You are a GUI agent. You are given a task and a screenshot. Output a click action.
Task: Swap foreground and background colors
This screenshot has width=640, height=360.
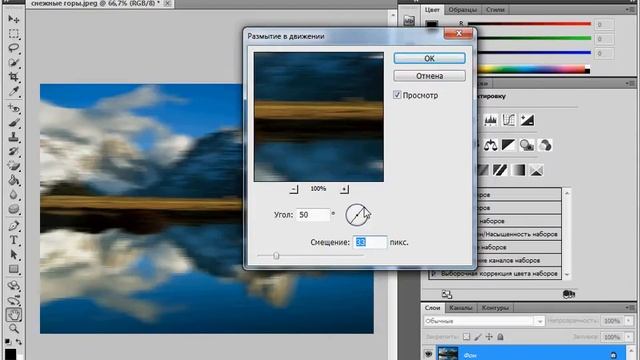19,342
